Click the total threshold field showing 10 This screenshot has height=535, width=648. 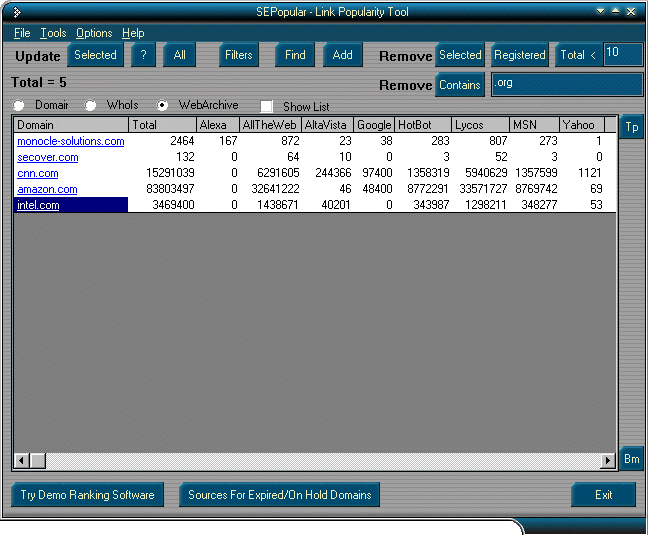[624, 54]
